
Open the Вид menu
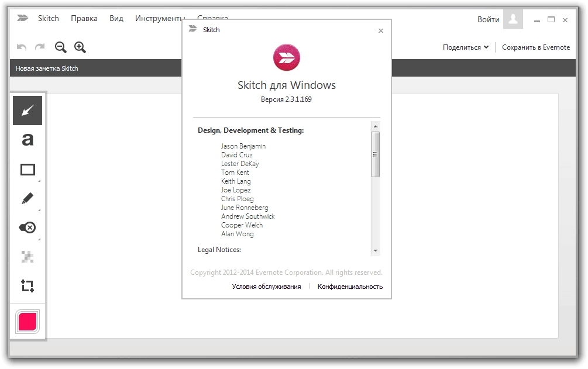click(116, 18)
